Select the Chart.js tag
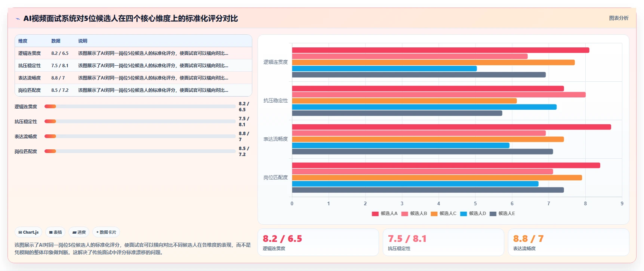Viewport: 644px width, 271px height. [28, 232]
